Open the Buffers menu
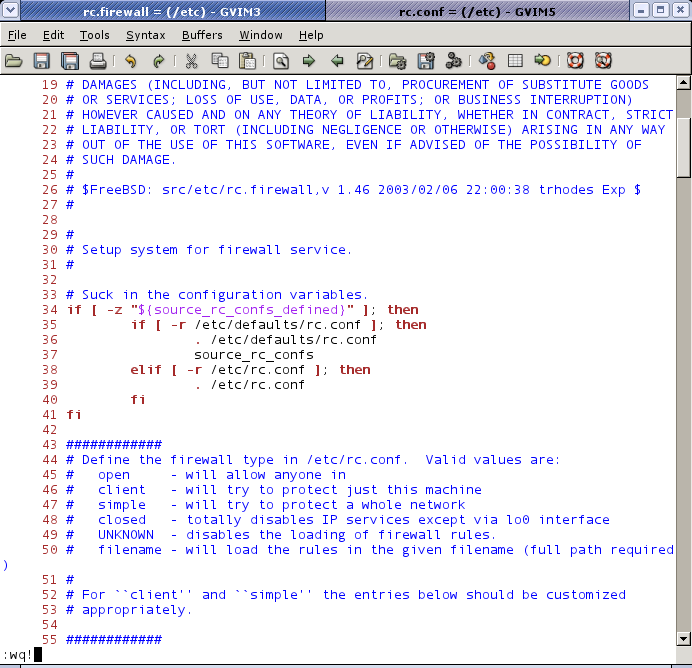 pos(202,35)
